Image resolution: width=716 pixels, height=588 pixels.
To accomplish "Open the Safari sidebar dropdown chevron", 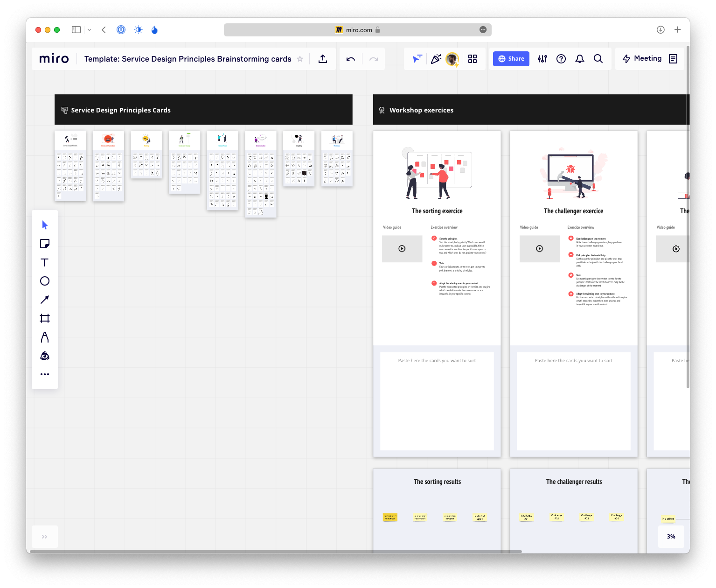I will 89,30.
